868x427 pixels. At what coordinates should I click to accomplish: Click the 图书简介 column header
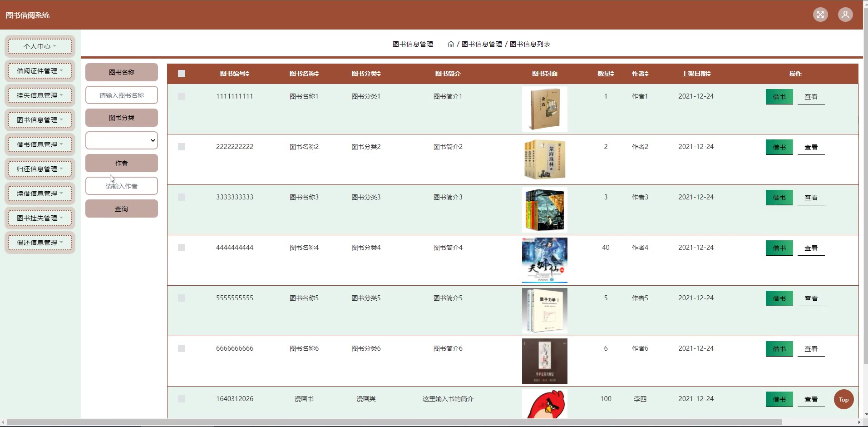(448, 74)
